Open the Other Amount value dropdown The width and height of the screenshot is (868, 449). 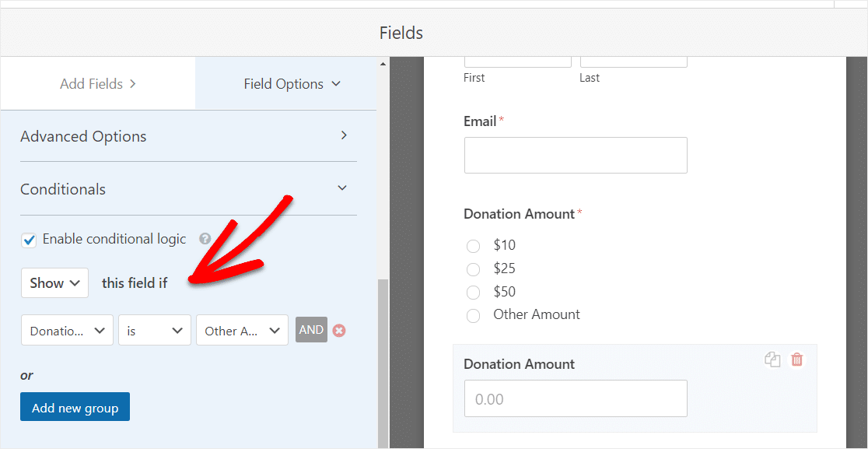(x=242, y=331)
